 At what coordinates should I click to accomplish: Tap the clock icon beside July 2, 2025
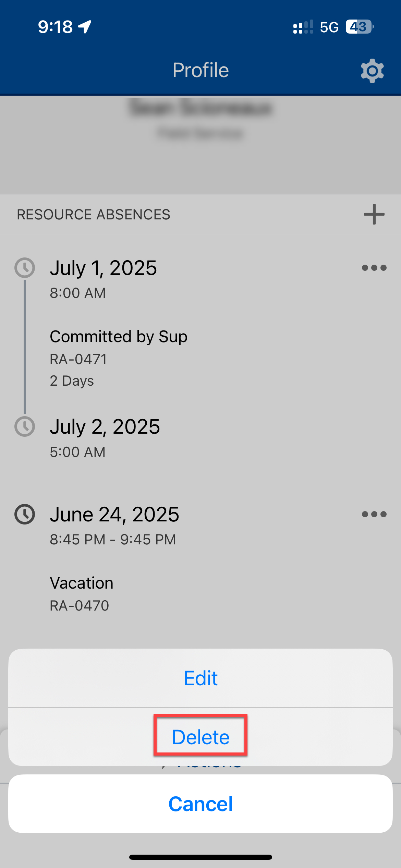pos(25,426)
